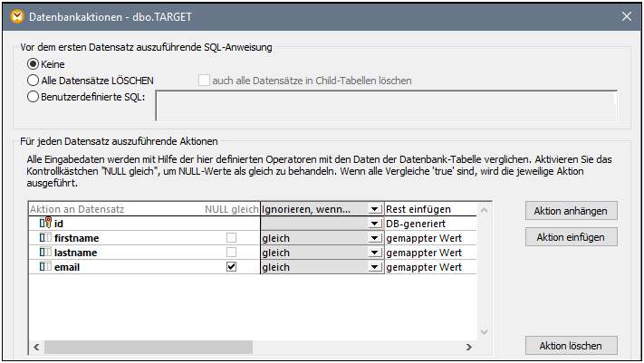Open the Ignorieren, wenn... action dropdown
Screen dimensions: 644x363
point(374,209)
